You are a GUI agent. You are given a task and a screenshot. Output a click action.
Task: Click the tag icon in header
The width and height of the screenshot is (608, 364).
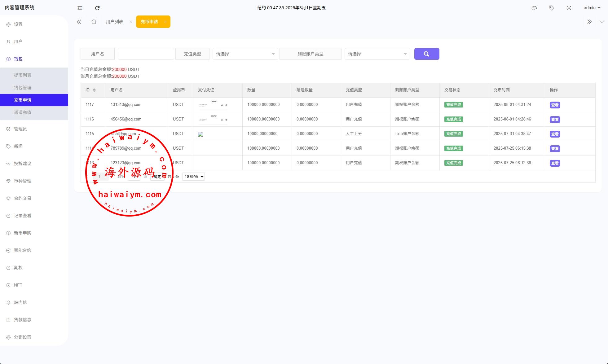coord(551,8)
